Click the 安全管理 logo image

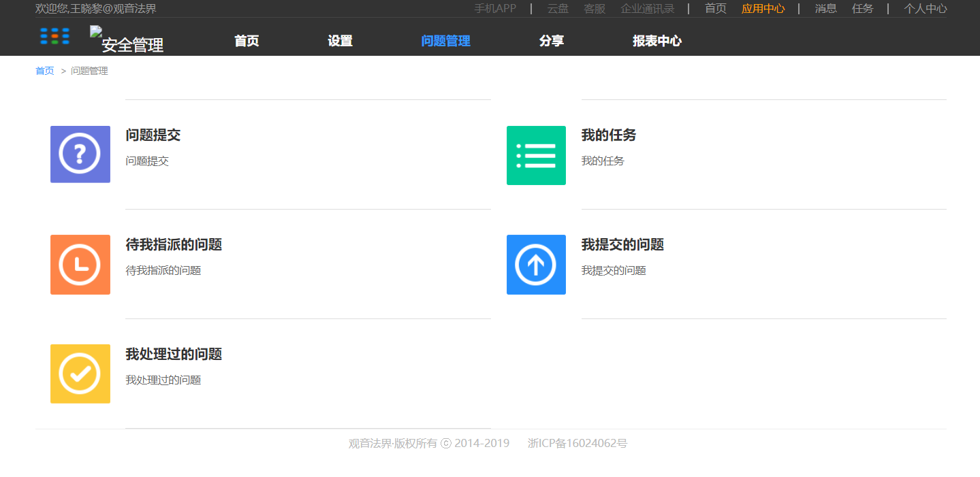[x=127, y=39]
